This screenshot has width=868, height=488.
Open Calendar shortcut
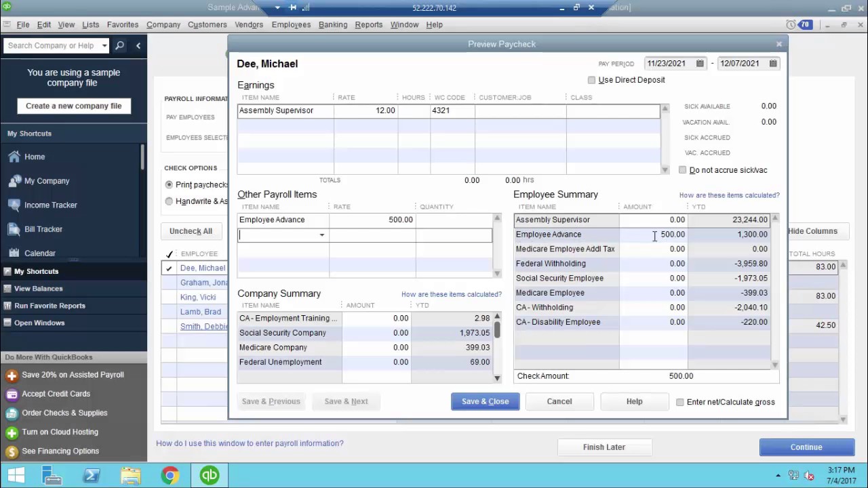click(40, 253)
